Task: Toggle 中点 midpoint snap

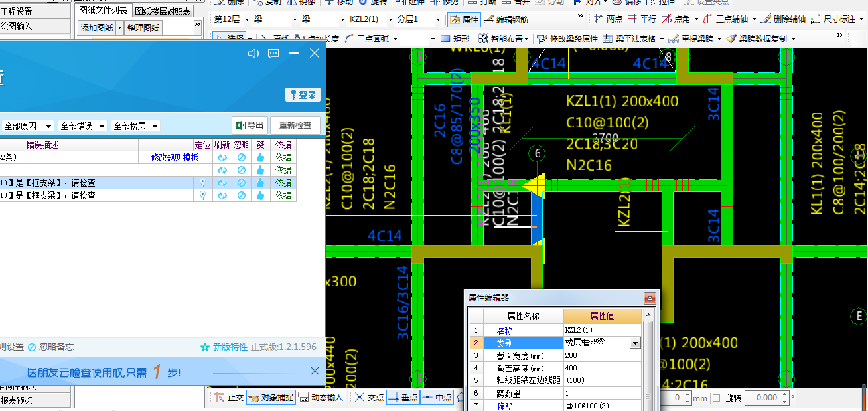Action: [x=437, y=397]
